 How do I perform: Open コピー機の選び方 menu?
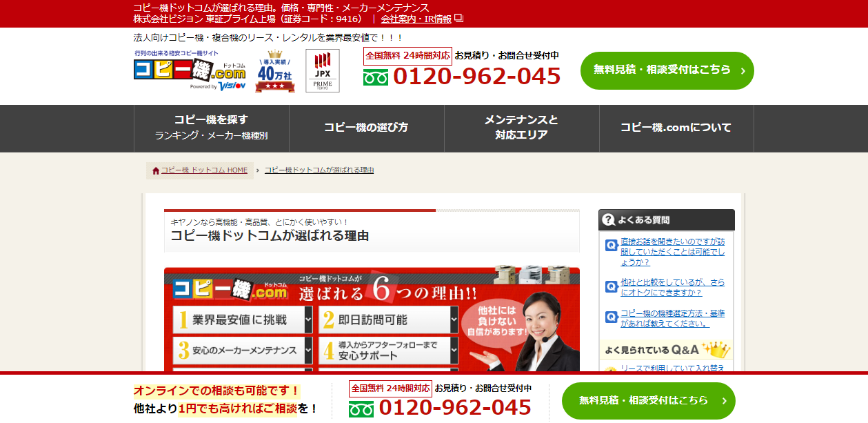(x=366, y=128)
